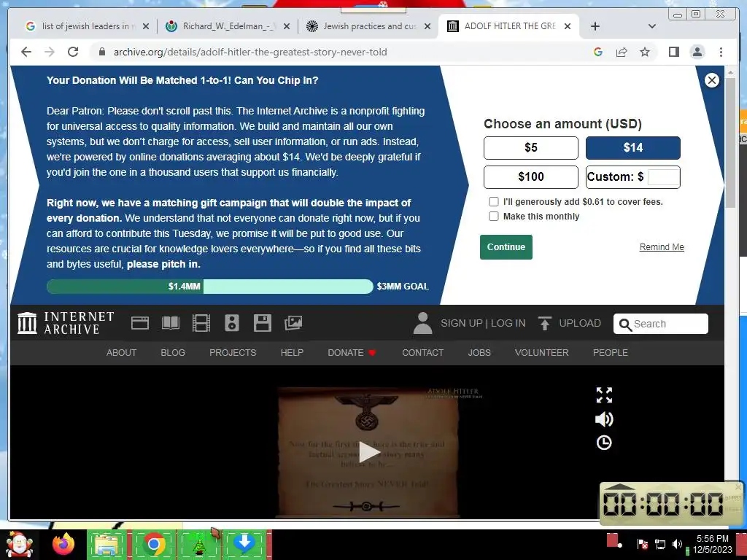Click the taskbar clock 5:56 PM

712,539
